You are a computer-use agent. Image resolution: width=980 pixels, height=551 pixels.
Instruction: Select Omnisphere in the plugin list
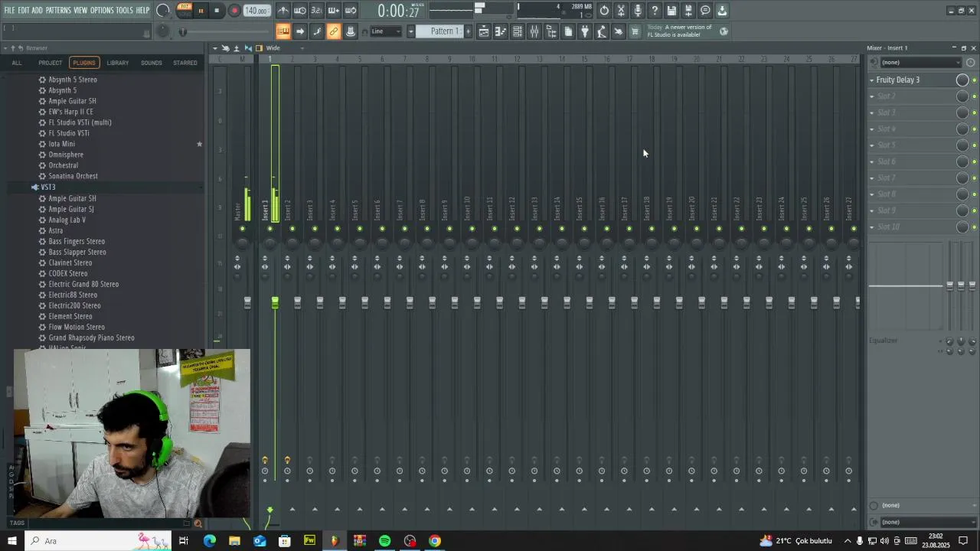(66, 155)
